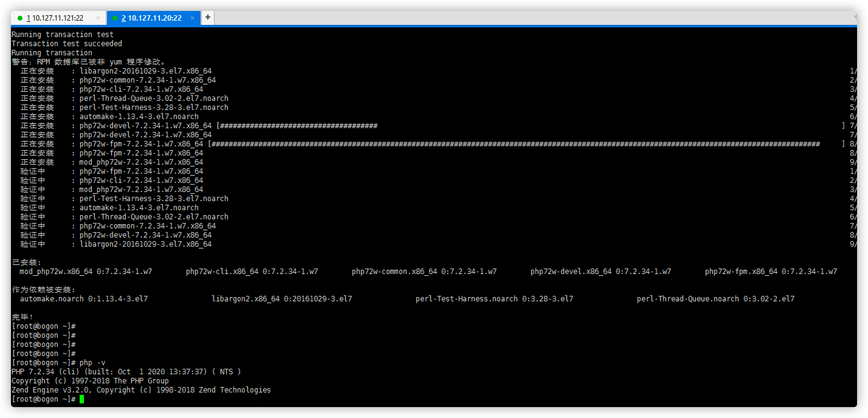
Task: Click empty area of the tab bar
Action: [x=505, y=18]
